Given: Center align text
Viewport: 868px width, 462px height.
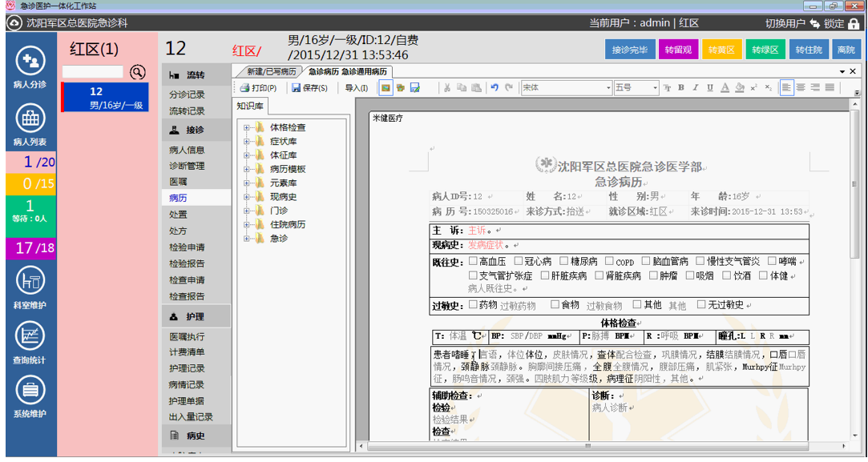Looking at the screenshot, I should pyautogui.click(x=801, y=87).
